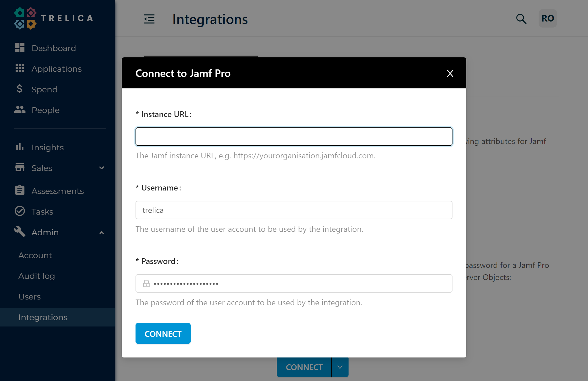Click the Spend dollar icon
This screenshot has height=381, width=588.
[20, 89]
